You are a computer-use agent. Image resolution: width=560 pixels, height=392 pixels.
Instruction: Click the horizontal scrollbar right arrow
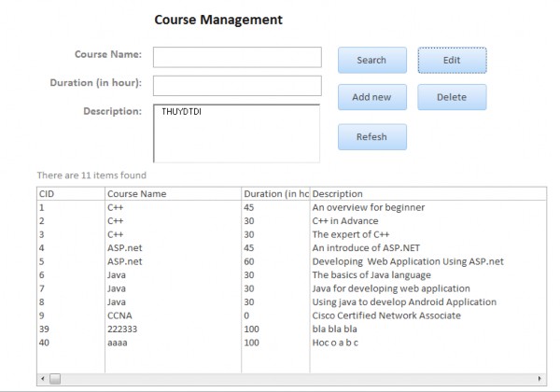(539, 379)
